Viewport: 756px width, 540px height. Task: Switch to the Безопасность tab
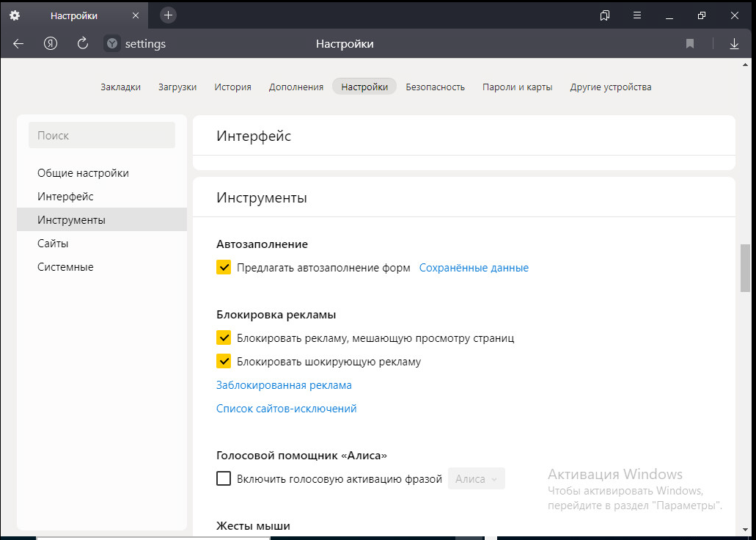(435, 87)
